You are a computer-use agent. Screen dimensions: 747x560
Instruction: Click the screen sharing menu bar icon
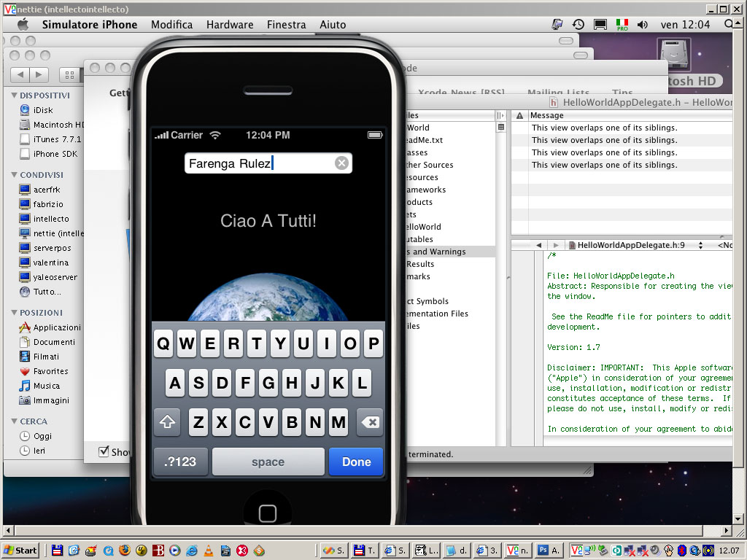tap(557, 24)
